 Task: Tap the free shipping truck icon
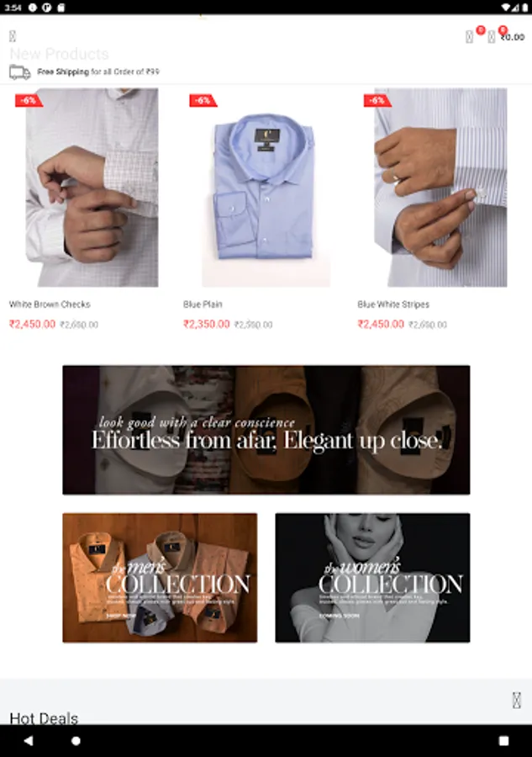coord(20,72)
